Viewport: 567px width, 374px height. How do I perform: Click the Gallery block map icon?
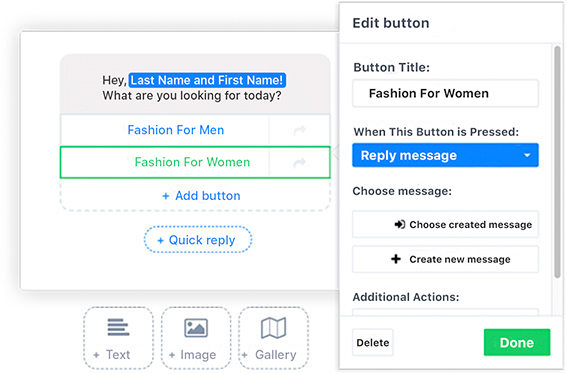point(273,328)
